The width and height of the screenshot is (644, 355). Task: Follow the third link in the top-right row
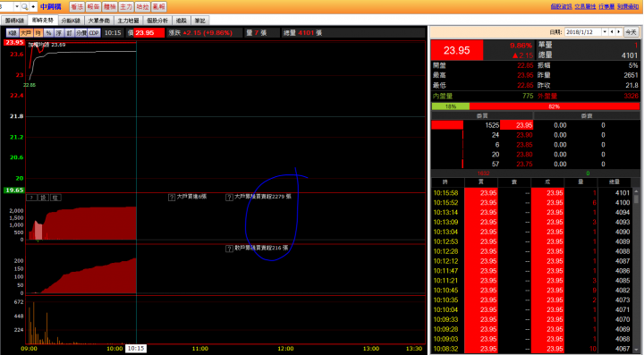pos(606,6)
